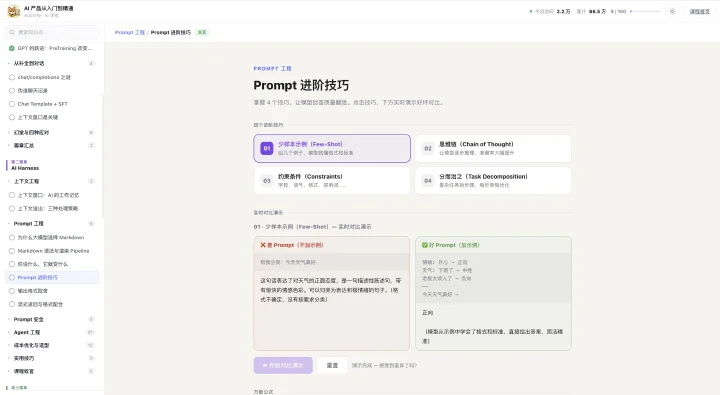Click the 04 badge on Task Decomposition card
Image resolution: width=720 pixels, height=395 pixels.
tap(428, 181)
